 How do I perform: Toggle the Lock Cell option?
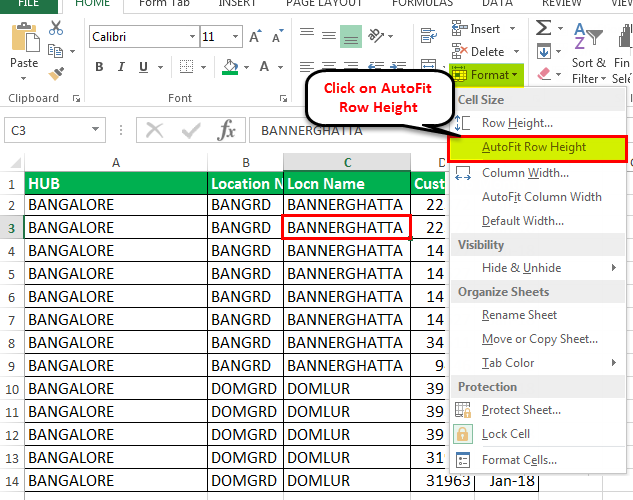coord(538,434)
